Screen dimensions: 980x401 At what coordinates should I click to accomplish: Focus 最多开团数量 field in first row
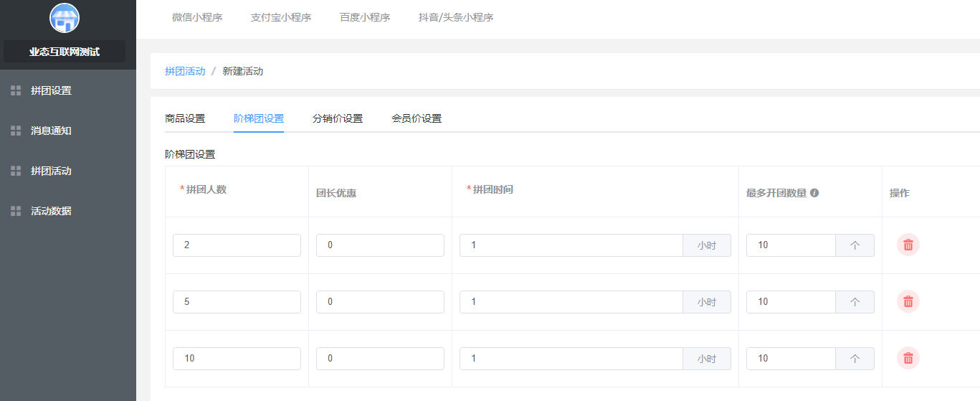point(791,245)
